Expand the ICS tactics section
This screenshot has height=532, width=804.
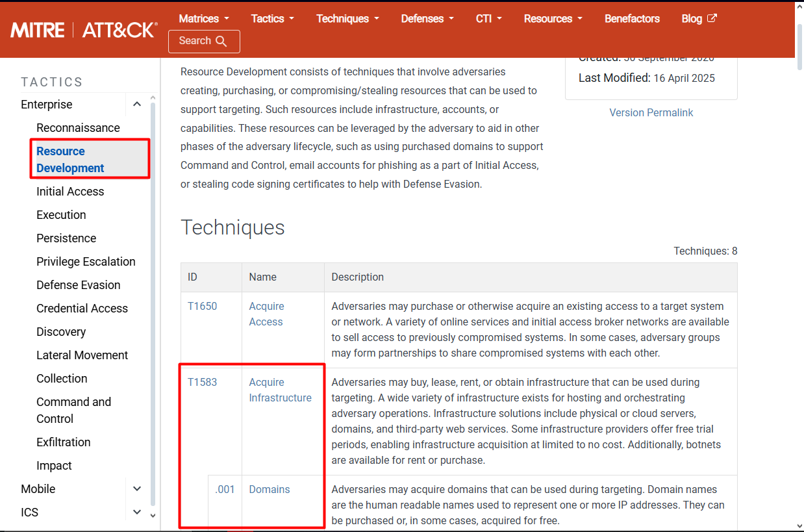click(136, 513)
